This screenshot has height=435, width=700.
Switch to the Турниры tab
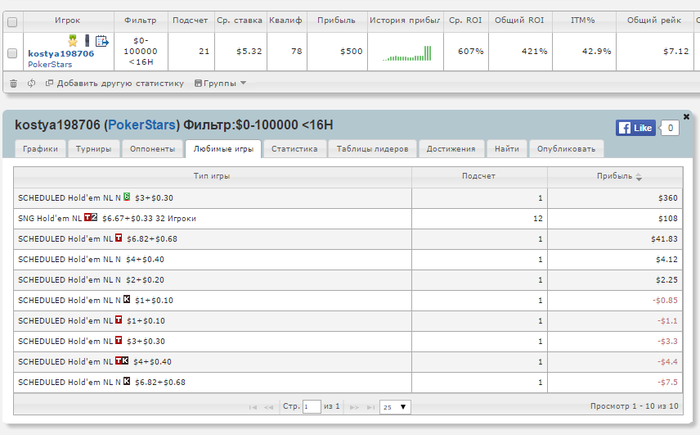click(93, 149)
